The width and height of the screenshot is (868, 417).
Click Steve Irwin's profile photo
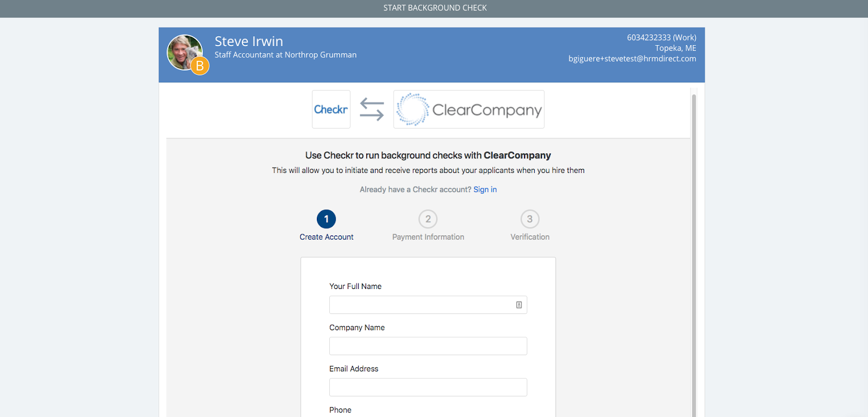coord(185,53)
